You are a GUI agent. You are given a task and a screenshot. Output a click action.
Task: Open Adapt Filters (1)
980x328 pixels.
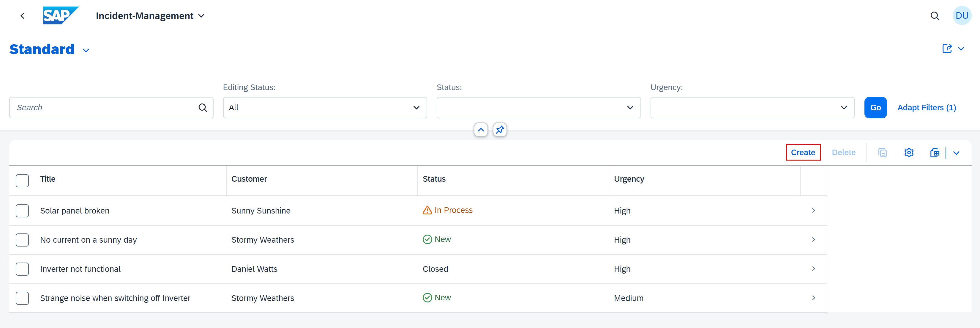(x=926, y=107)
